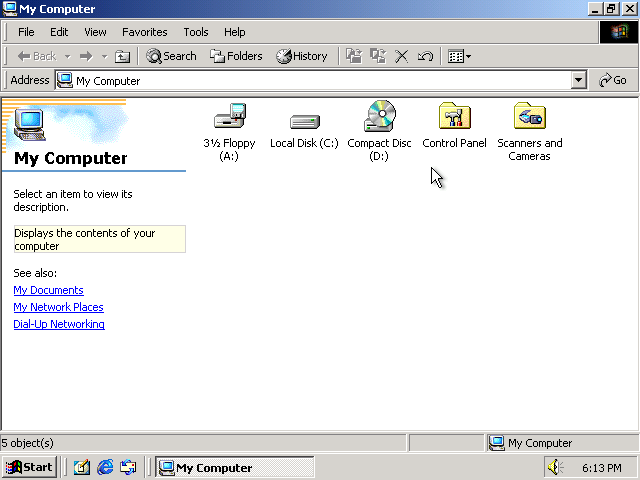Image resolution: width=640 pixels, height=480 pixels.
Task: Click the My Computer title bar icon
Action: pyautogui.click(x=9, y=9)
